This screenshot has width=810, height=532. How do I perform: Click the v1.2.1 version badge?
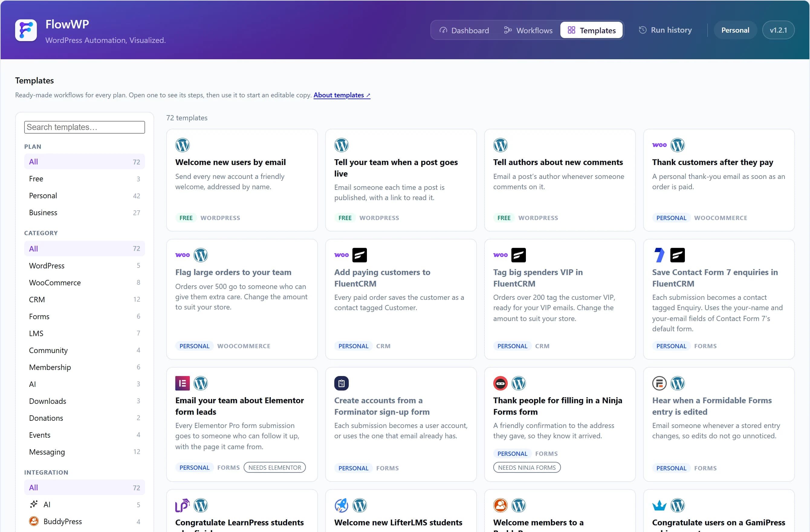tap(778, 30)
